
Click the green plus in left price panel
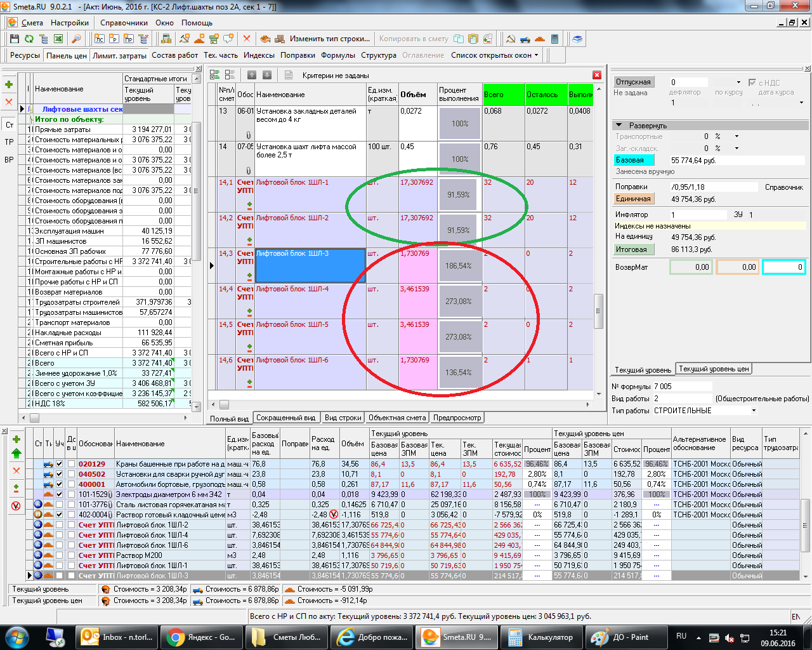pyautogui.click(x=9, y=84)
